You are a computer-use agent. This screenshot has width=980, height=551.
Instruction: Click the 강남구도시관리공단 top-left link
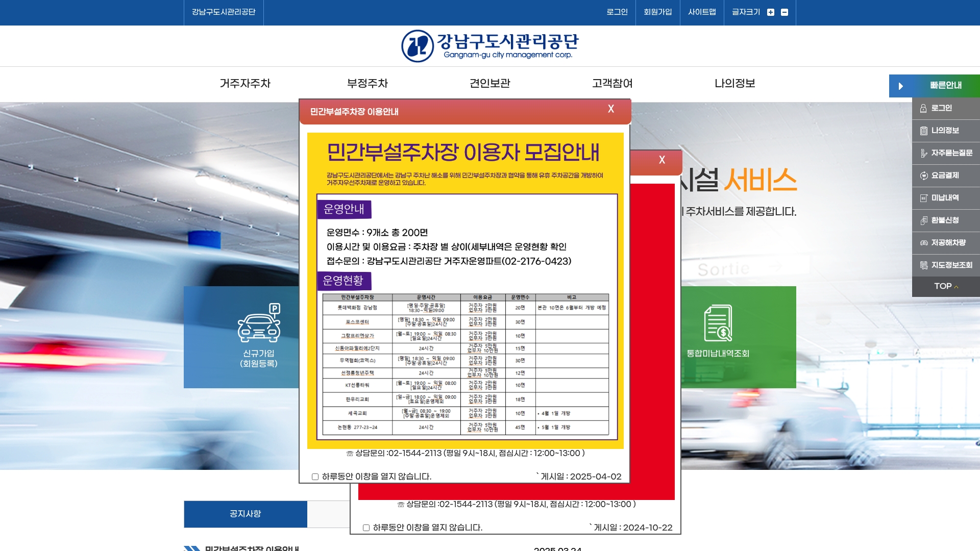coord(224,12)
